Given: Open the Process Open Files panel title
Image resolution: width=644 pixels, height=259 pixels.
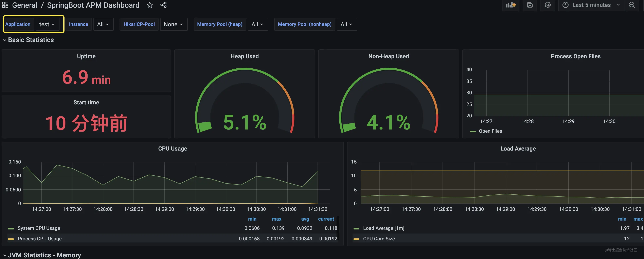Looking at the screenshot, I should (x=575, y=56).
